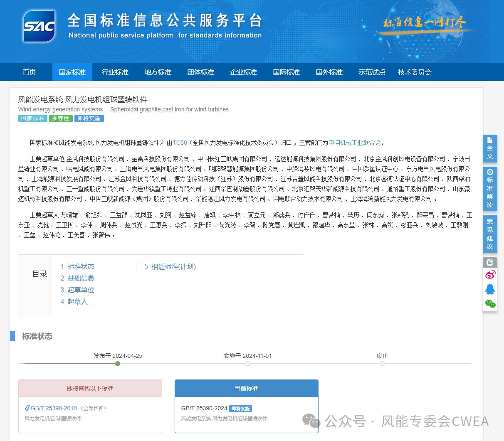Screen dimensions: 504x441
Task: Open the 中国机械工业联合会 link
Action: click(x=354, y=142)
